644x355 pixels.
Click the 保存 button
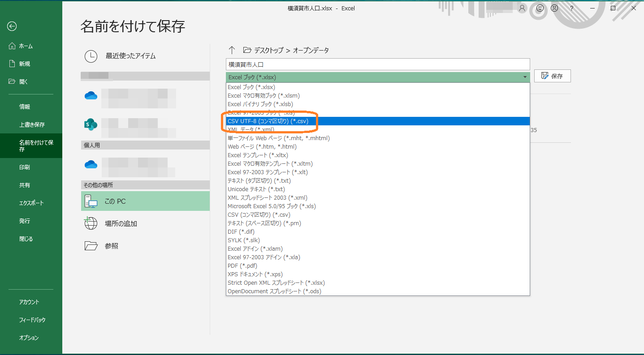[x=552, y=76]
